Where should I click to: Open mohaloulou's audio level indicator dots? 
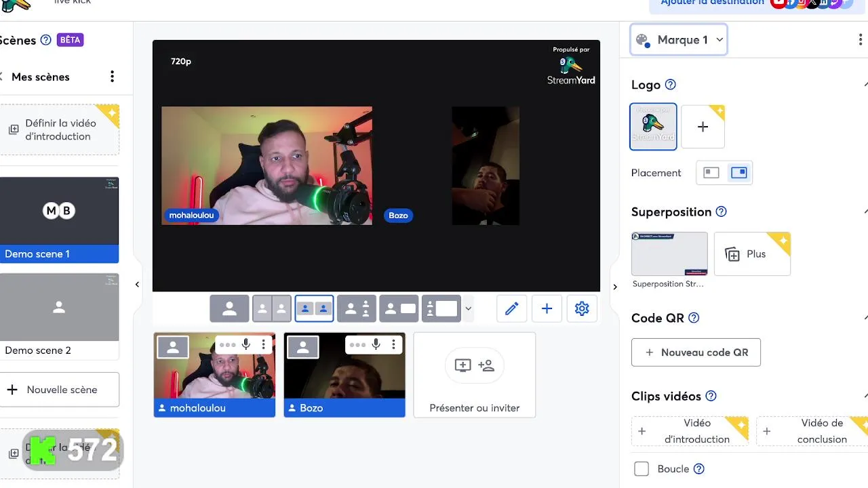coord(227,345)
